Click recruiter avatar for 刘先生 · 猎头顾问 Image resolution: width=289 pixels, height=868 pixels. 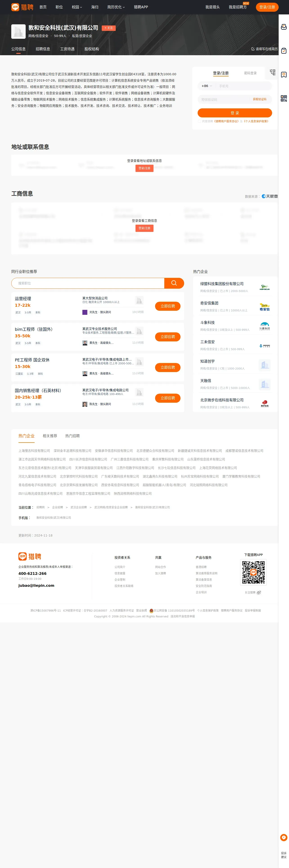[85, 312]
